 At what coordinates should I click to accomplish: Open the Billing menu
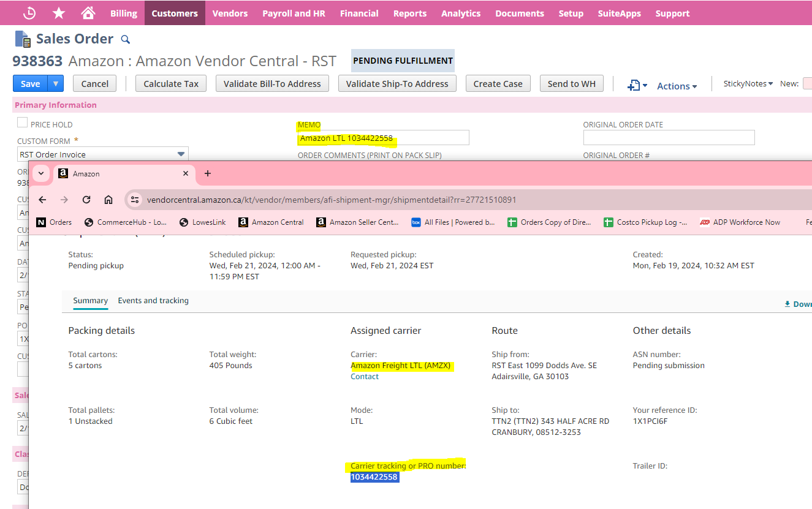pos(124,13)
